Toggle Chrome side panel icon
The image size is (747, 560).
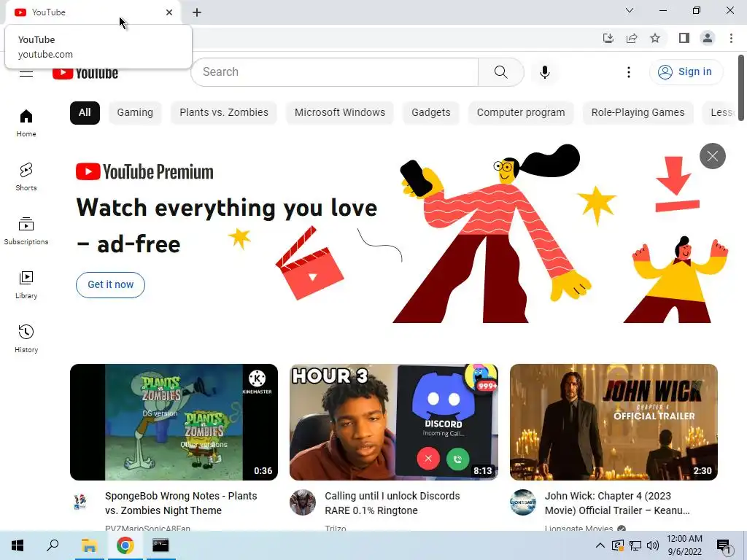coord(684,38)
